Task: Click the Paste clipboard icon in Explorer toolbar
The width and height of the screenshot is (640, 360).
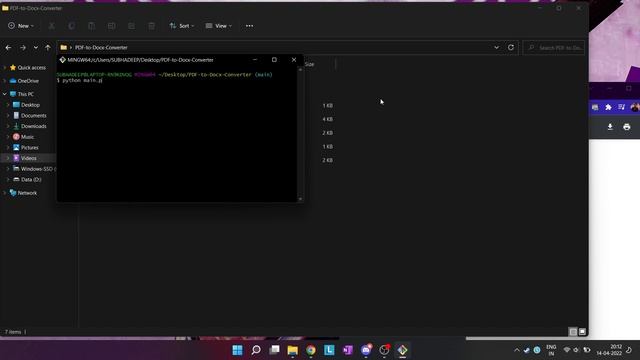Action: coord(91,26)
